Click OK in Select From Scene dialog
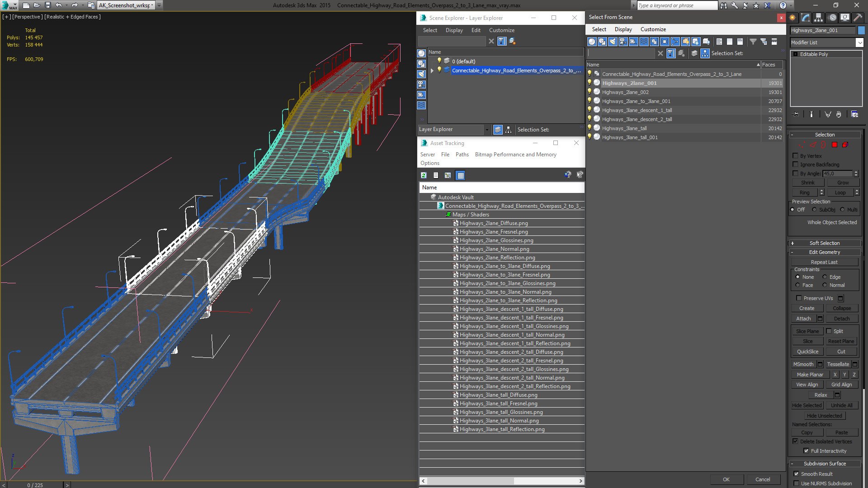This screenshot has height=488, width=868. click(x=726, y=479)
